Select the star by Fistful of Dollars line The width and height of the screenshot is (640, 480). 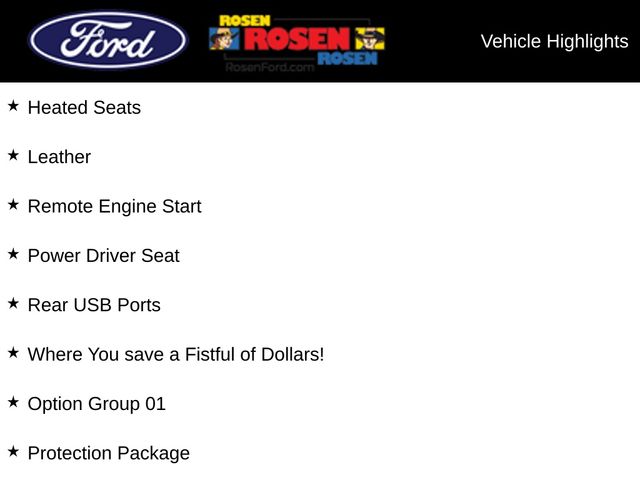pos(13,352)
